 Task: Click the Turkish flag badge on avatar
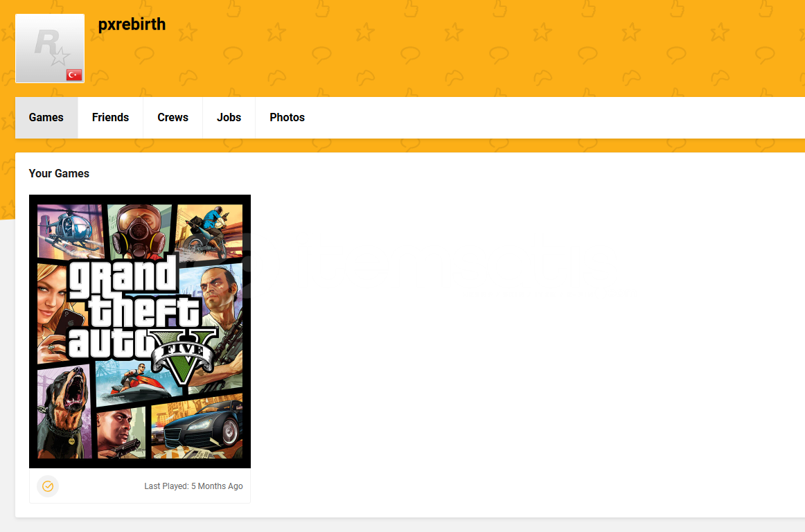pos(74,75)
